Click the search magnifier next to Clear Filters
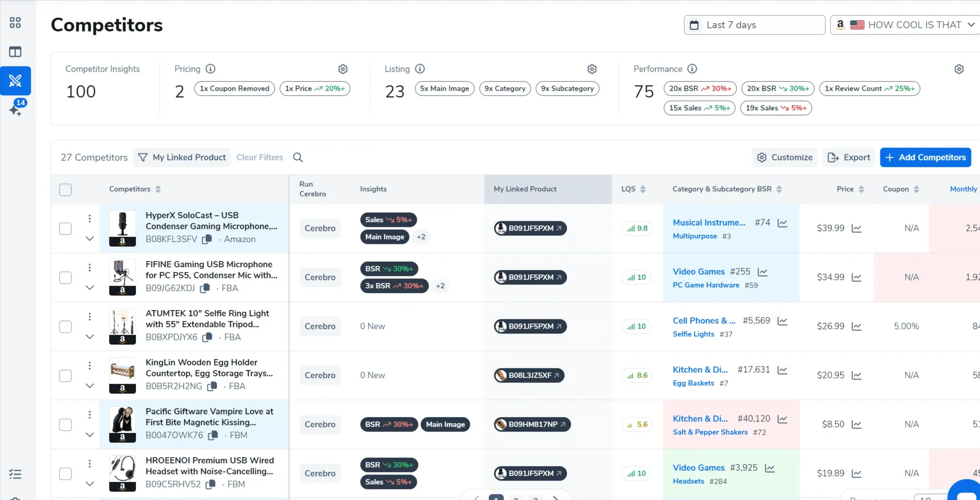Viewport: 980px width, 500px height. click(x=298, y=157)
